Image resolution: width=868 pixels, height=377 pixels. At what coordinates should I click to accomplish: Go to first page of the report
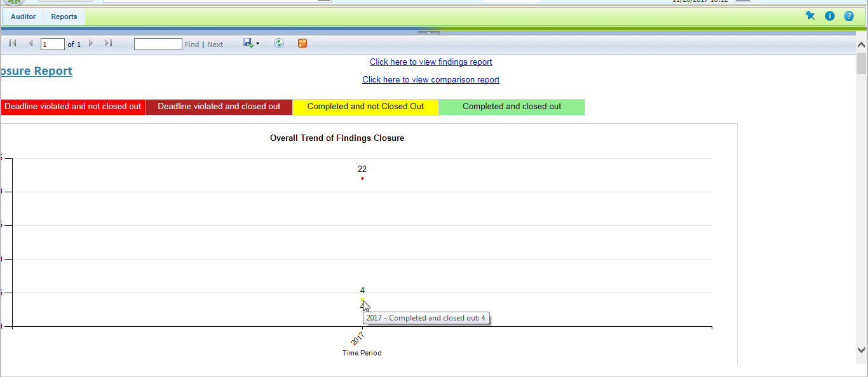click(x=12, y=43)
